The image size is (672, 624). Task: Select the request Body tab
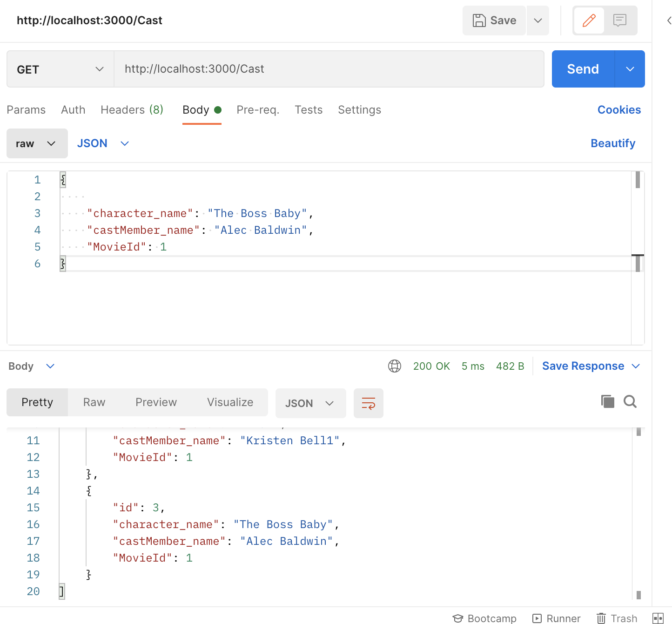coord(202,110)
